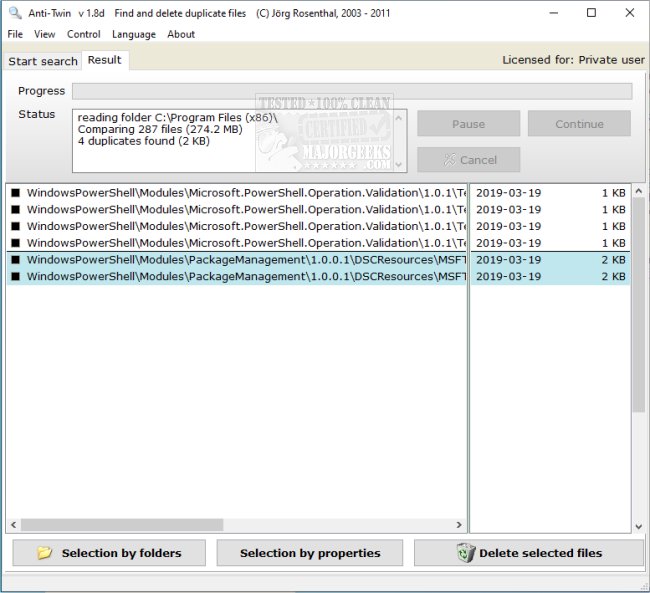Screen dimensions: 650x593
Task: Click the Anti-Twin magnifier app icon
Action: pyautogui.click(x=15, y=13)
